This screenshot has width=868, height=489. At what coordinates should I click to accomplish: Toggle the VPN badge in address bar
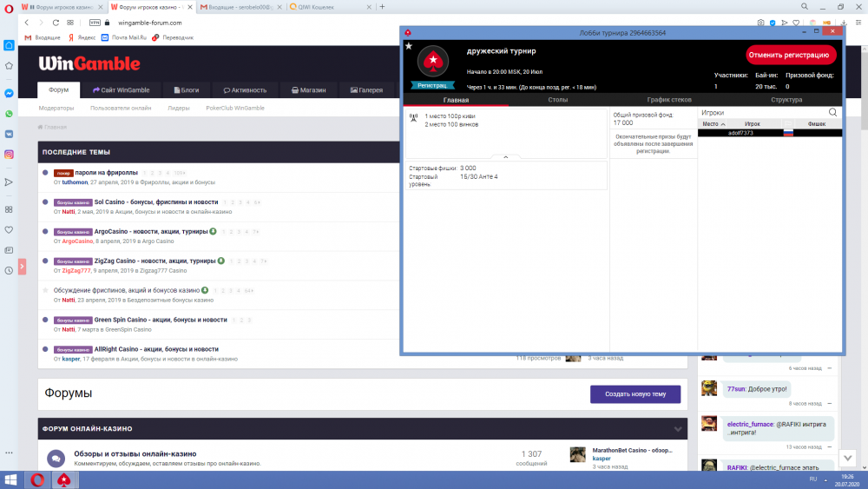pos(95,23)
